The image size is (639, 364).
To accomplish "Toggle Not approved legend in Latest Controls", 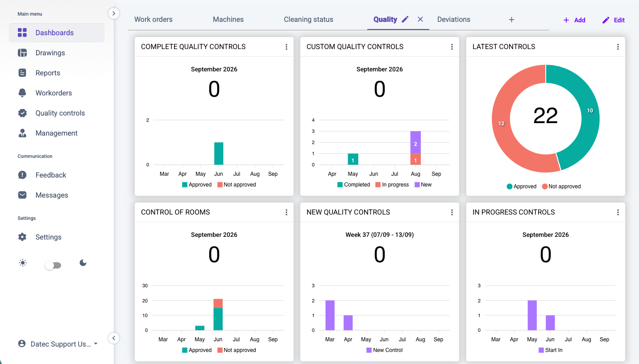I will [561, 186].
